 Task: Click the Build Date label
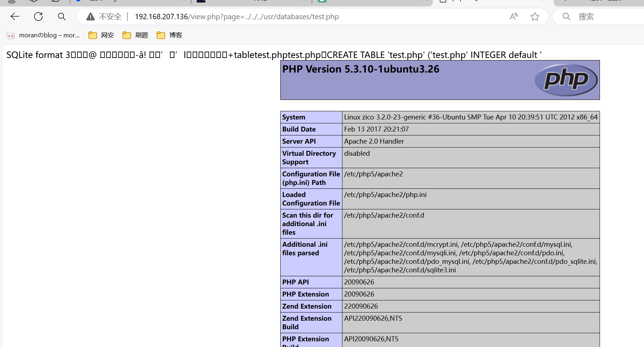coord(299,129)
